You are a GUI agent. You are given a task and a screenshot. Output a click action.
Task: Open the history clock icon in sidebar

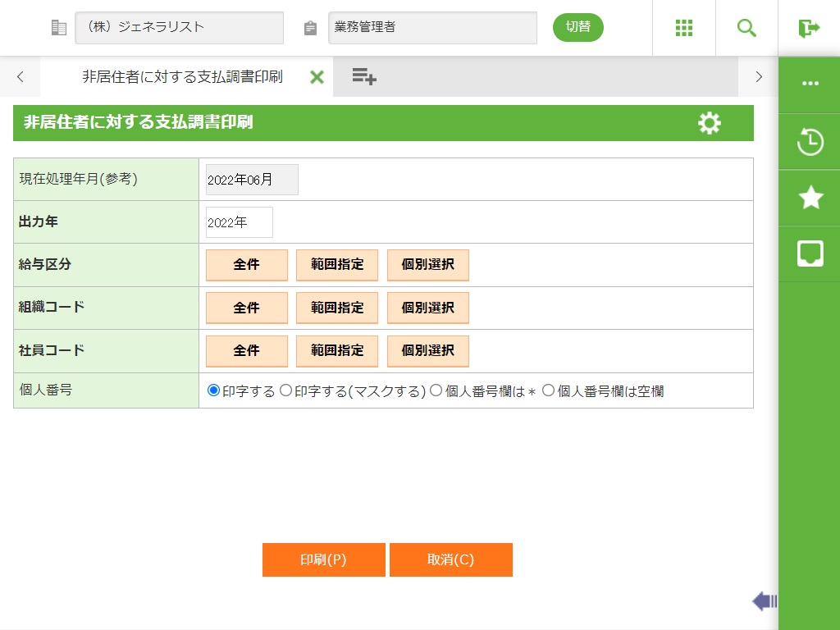[x=810, y=142]
